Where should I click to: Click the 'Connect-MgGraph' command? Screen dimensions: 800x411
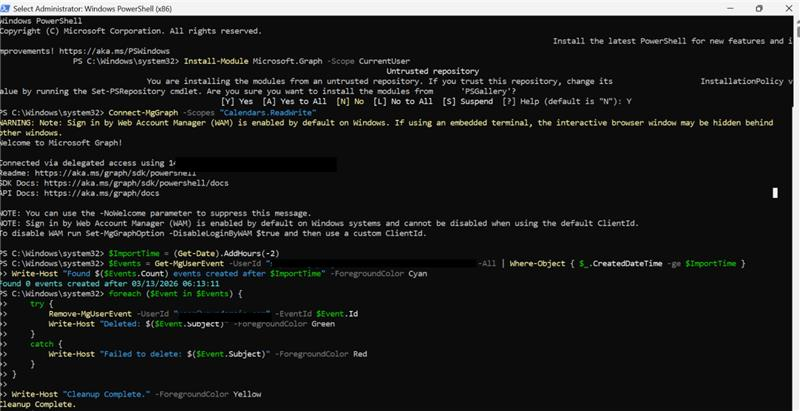coord(143,112)
